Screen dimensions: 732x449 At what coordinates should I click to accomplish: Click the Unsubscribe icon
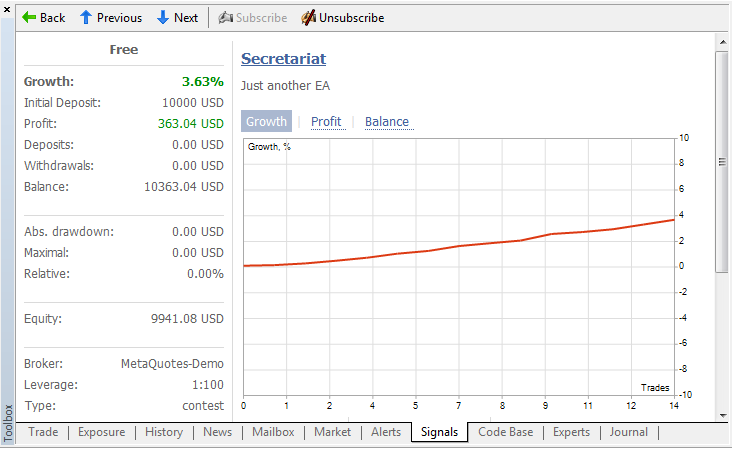[x=309, y=18]
